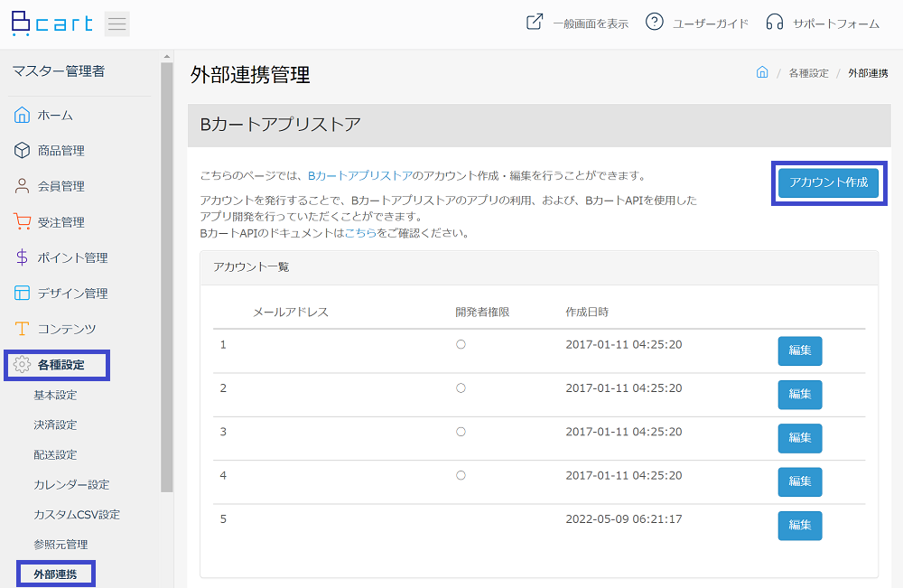Image resolution: width=903 pixels, height=588 pixels.
Task: Click the 開発者権限 circle in row 1
Action: pos(461,344)
